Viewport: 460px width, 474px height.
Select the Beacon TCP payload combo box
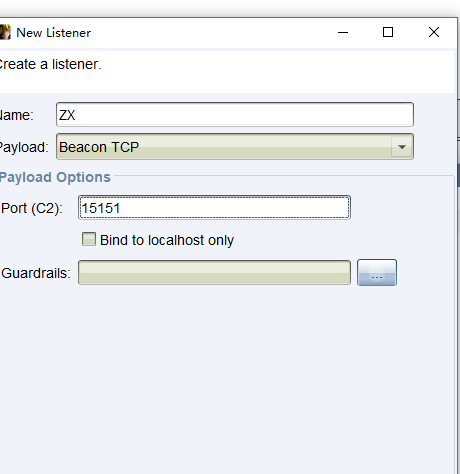coord(235,147)
